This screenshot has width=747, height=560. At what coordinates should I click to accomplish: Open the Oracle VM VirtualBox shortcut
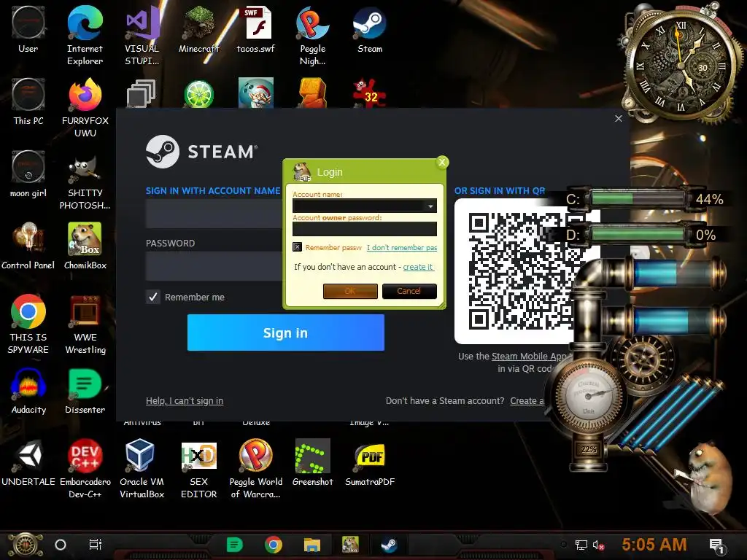click(x=142, y=469)
